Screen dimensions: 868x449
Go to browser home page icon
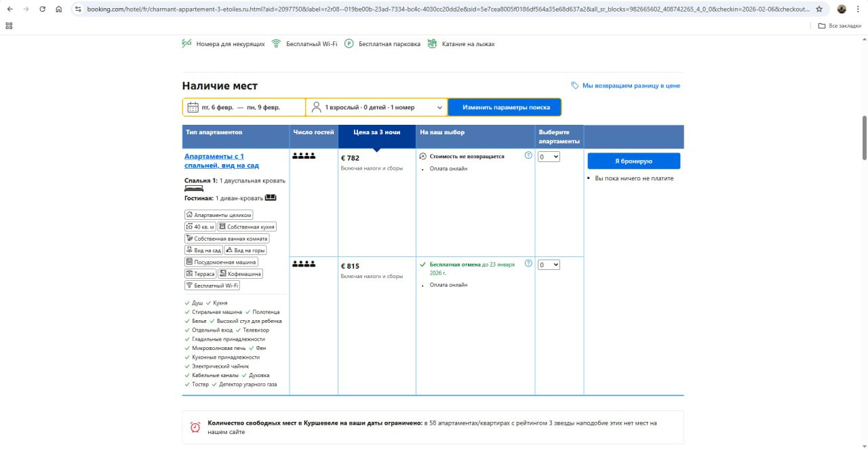(59, 9)
